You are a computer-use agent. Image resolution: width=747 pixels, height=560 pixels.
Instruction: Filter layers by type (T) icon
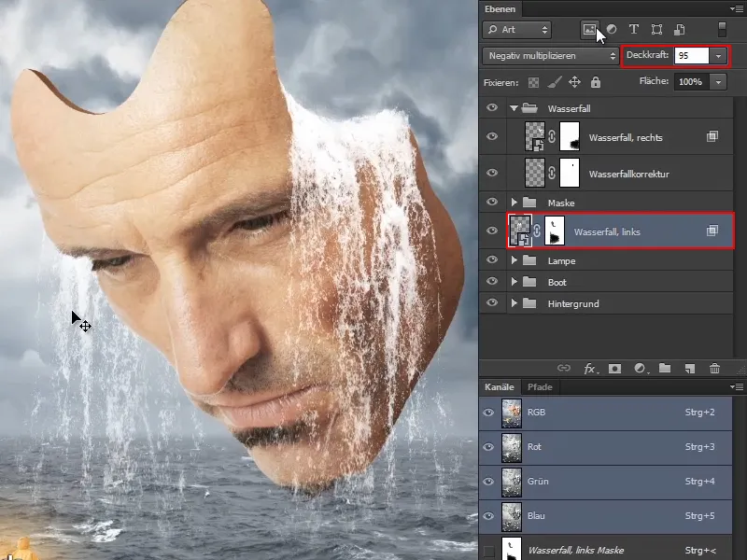pyautogui.click(x=634, y=30)
